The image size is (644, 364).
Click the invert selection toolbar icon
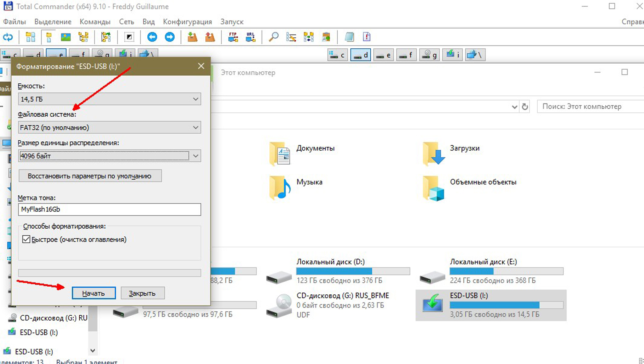tap(129, 37)
